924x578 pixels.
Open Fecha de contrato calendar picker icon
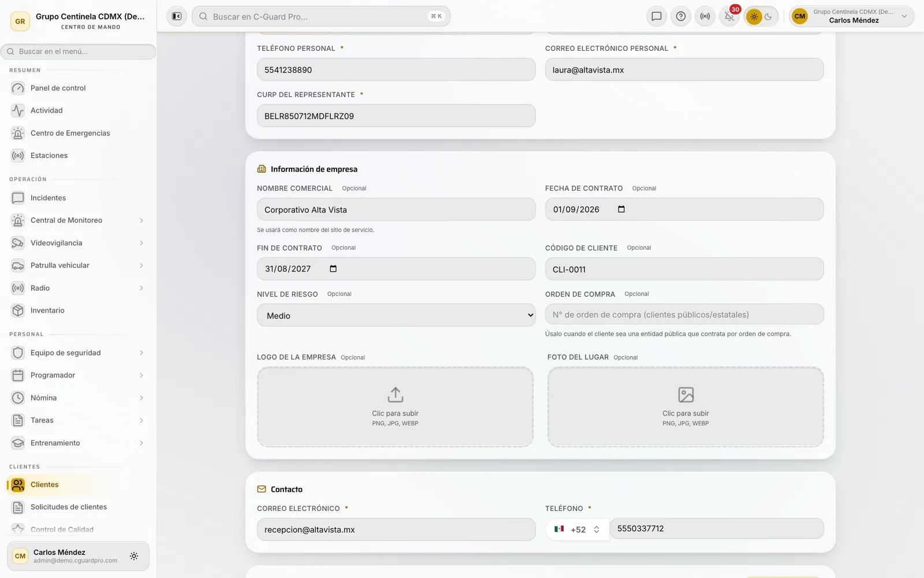(621, 209)
